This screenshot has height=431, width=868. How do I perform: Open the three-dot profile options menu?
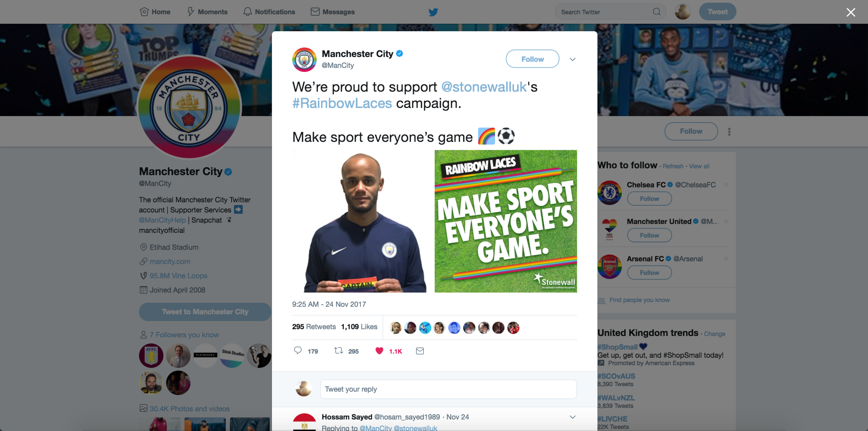coord(729,132)
